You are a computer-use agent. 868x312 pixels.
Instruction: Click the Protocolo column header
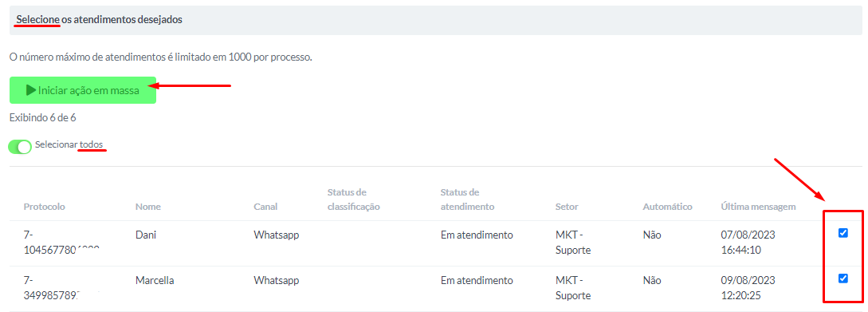pos(45,207)
